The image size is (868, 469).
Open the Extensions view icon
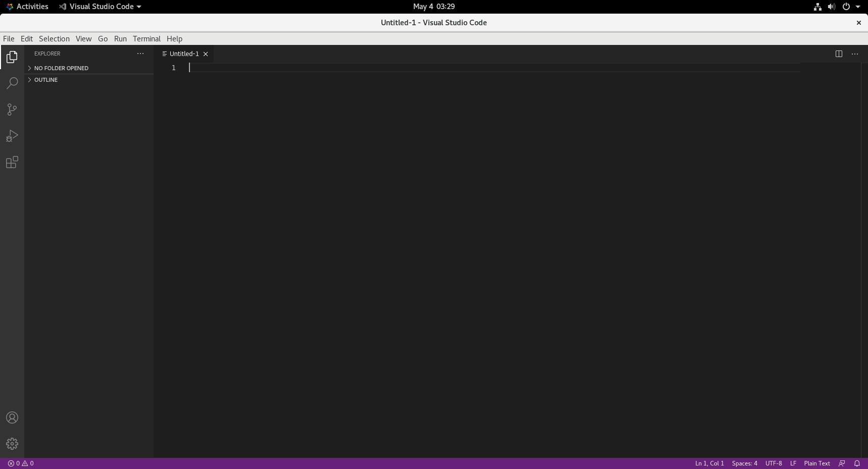pyautogui.click(x=12, y=162)
